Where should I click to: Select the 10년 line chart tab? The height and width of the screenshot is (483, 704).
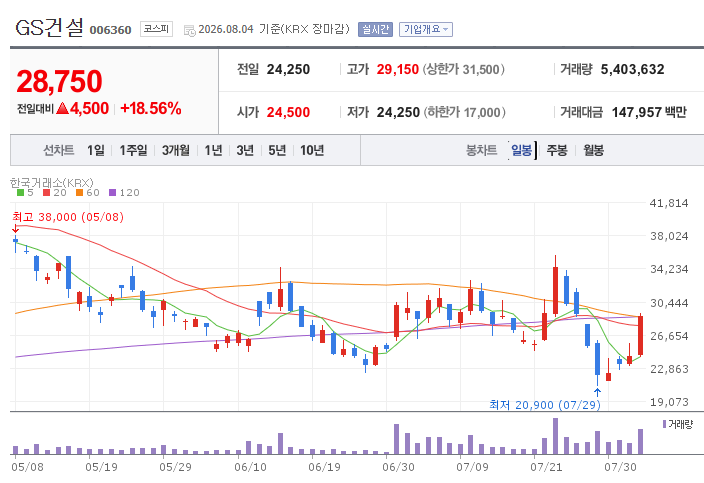312,150
